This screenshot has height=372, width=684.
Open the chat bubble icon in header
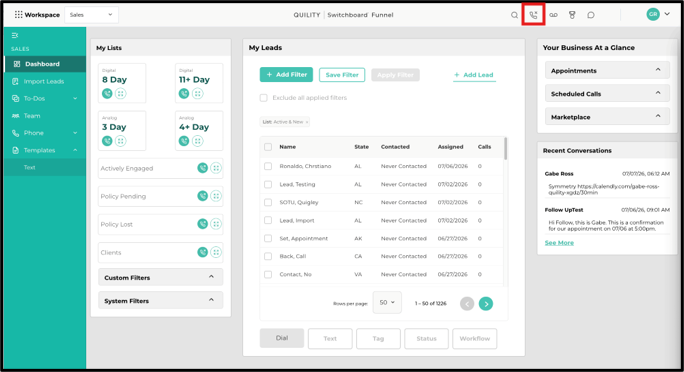pos(591,15)
